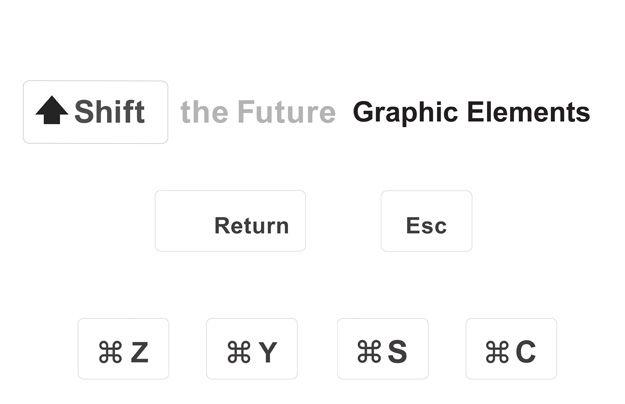Click the letter Y on the redo key
This screenshot has width=625, height=404.
267,352
